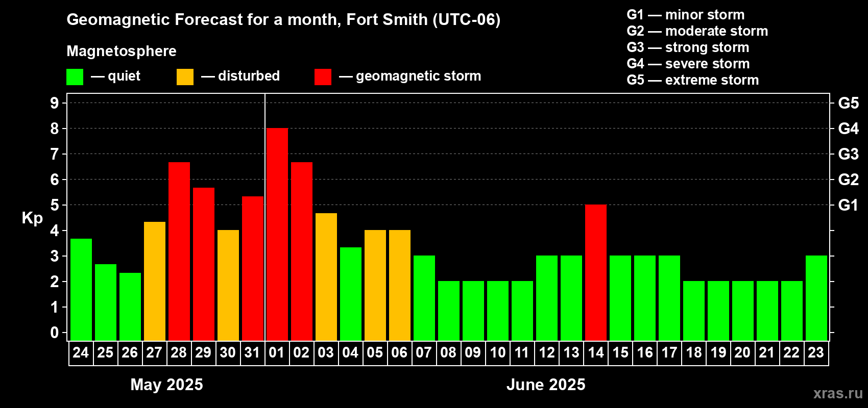Click the red geomagnetic storm legend swatch

click(323, 77)
